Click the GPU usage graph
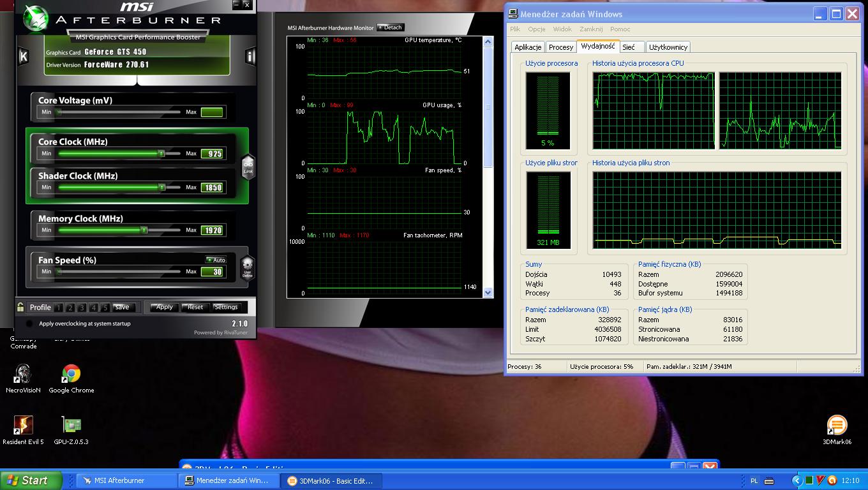Image resolution: width=868 pixels, height=490 pixels. tap(383, 137)
